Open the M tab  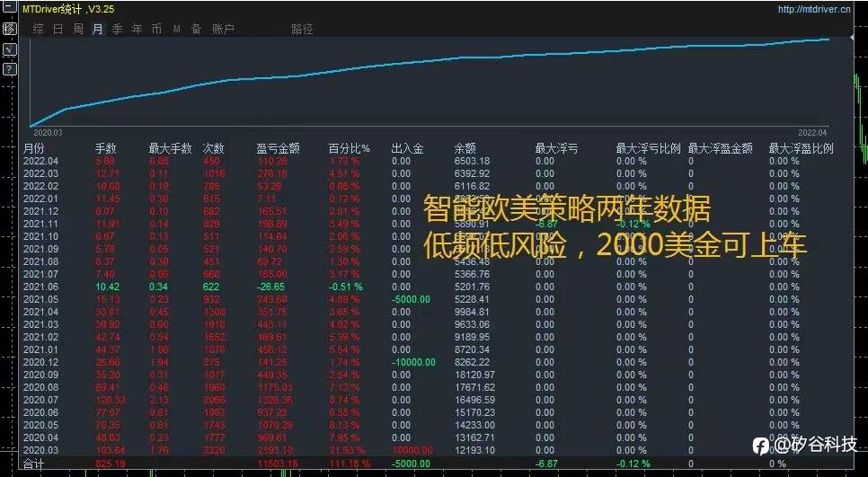(177, 29)
